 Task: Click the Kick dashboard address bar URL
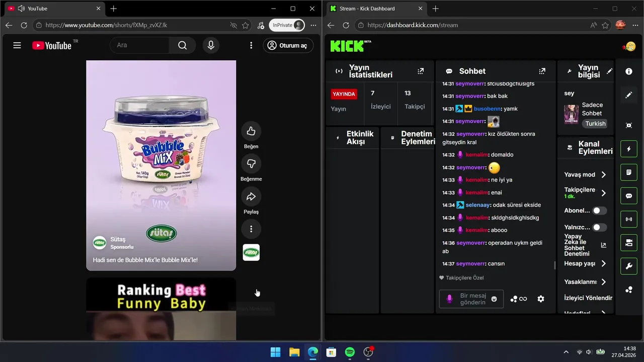(413, 25)
